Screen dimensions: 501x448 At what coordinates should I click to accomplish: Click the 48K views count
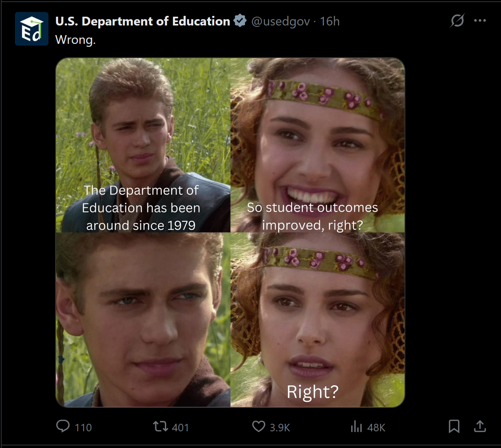click(x=376, y=428)
